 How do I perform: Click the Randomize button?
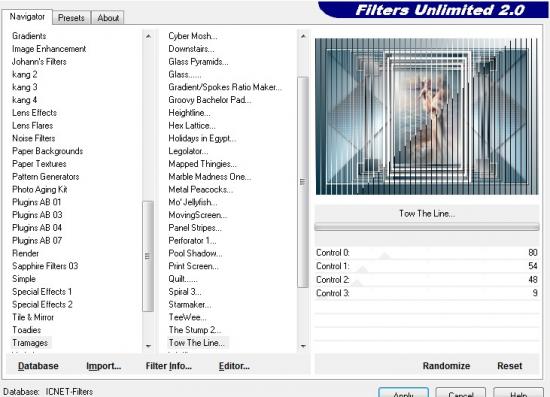pyautogui.click(x=446, y=366)
